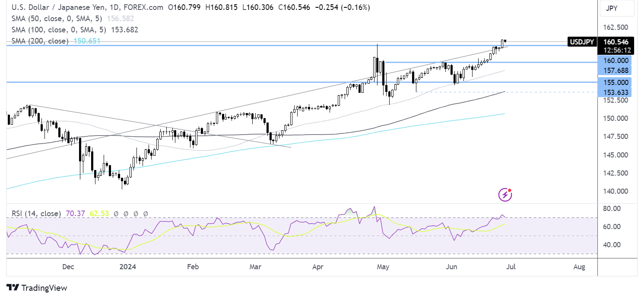The width and height of the screenshot is (644, 299).
Task: Click the Apr date axis label
Action: click(x=317, y=267)
